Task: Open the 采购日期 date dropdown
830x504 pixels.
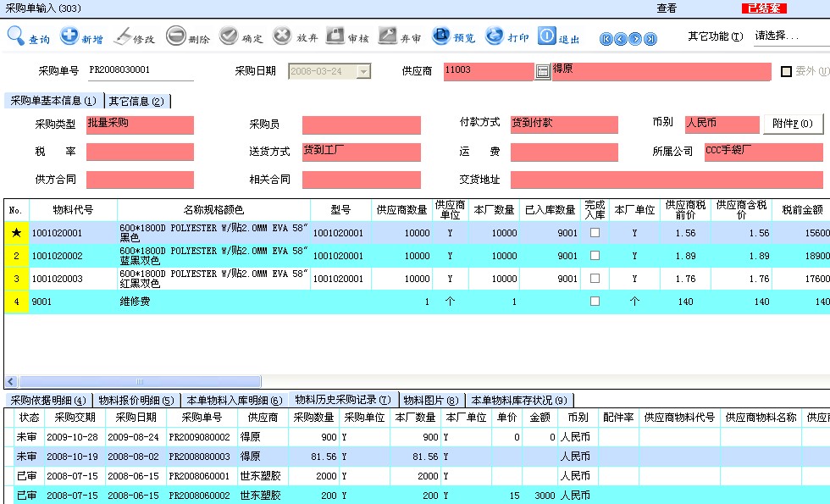Action: [363, 72]
